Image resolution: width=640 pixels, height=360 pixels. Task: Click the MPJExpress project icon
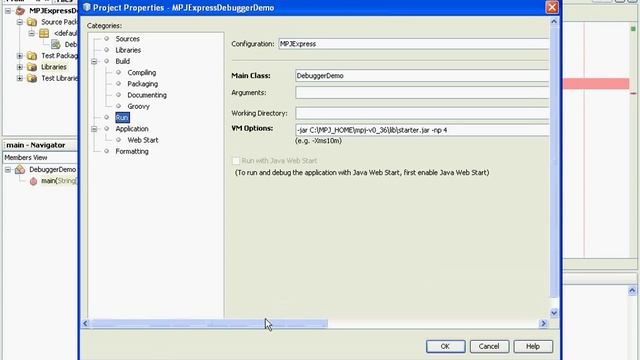(20, 11)
